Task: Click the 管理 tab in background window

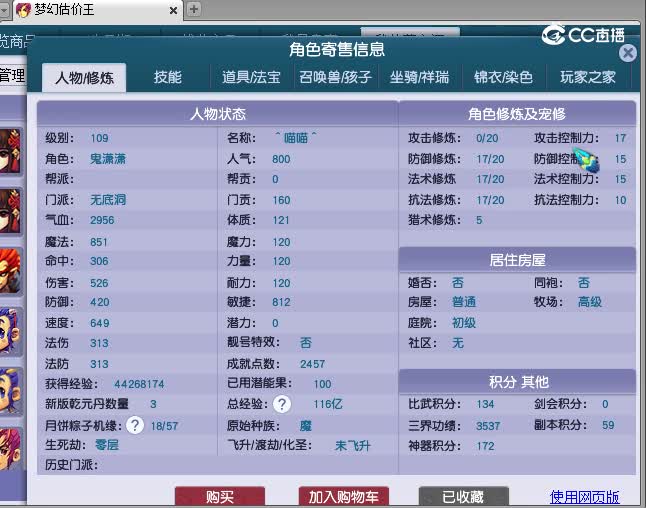Action: coord(12,76)
